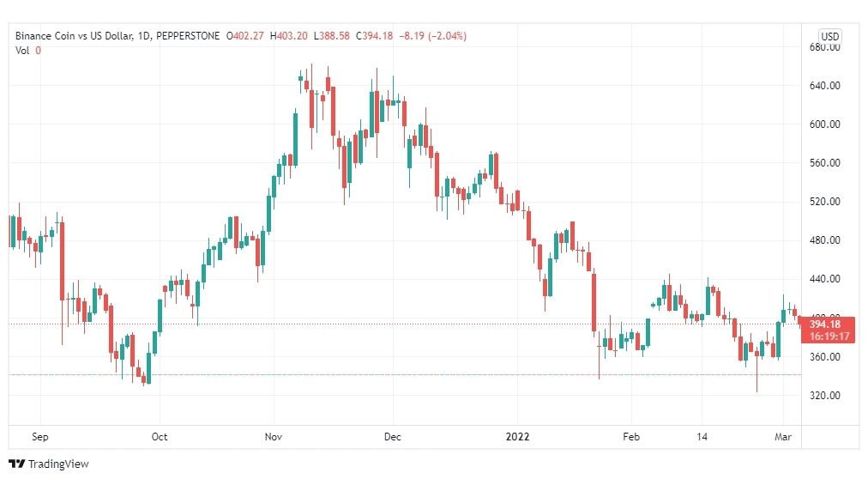The height and width of the screenshot is (479, 868).
Task: Click the 520.00 price axis label
Action: [x=824, y=202]
